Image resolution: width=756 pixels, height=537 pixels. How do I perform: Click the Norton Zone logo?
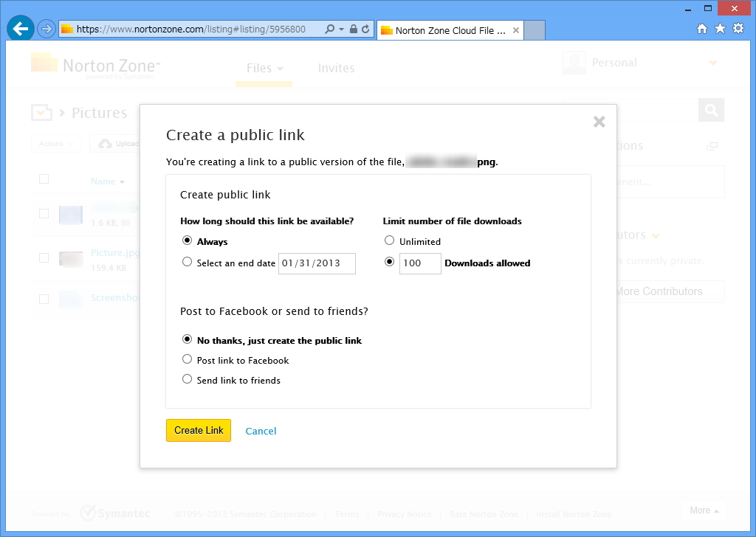(95, 66)
